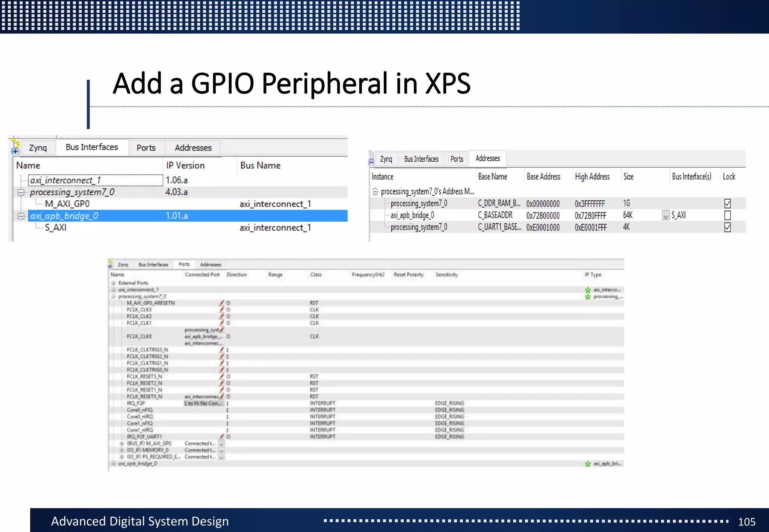Screen dimensions: 769x532
Task: Click pencil icon on M_AXI_GP0_ARESETN row
Action: [222, 302]
